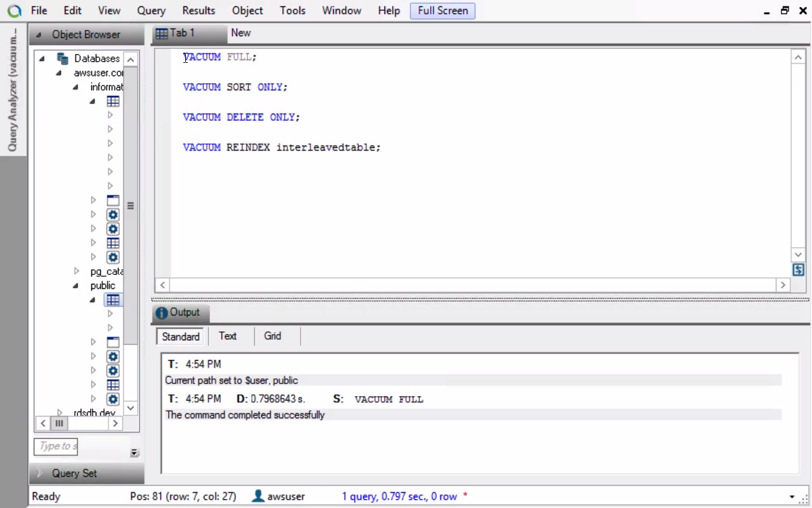Image resolution: width=812 pixels, height=508 pixels.
Task: Click the application logo at top left
Action: click(14, 11)
